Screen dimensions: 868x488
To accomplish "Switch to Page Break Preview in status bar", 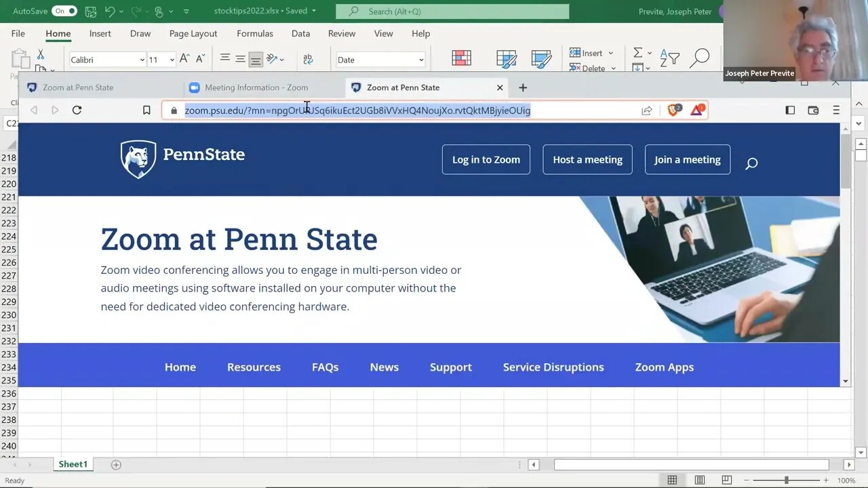I will [727, 480].
